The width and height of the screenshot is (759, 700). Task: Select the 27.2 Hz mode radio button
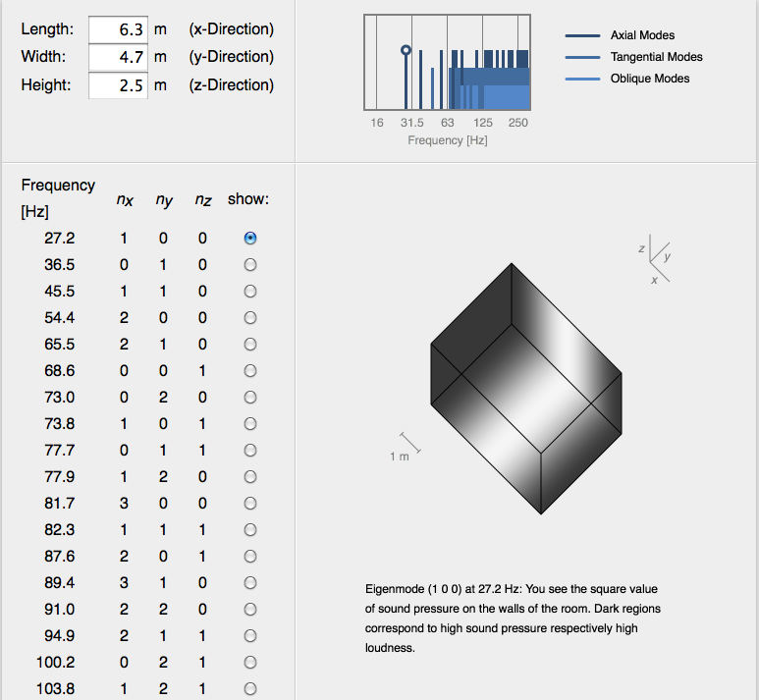click(250, 239)
